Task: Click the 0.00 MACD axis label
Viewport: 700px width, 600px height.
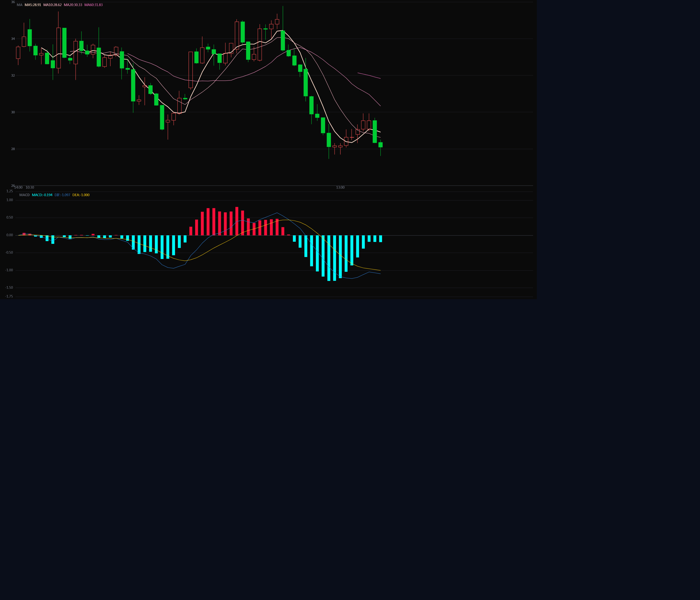Action: (x=10, y=235)
